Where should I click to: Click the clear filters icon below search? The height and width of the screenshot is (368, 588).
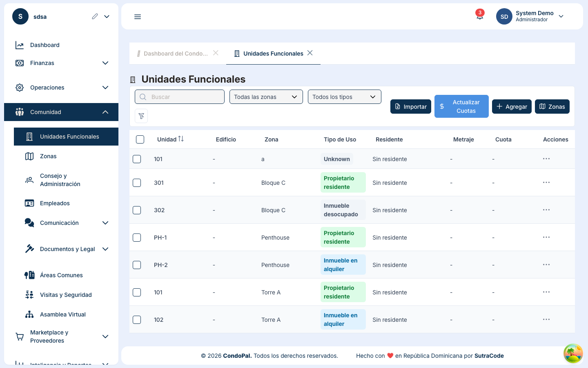coord(141,116)
